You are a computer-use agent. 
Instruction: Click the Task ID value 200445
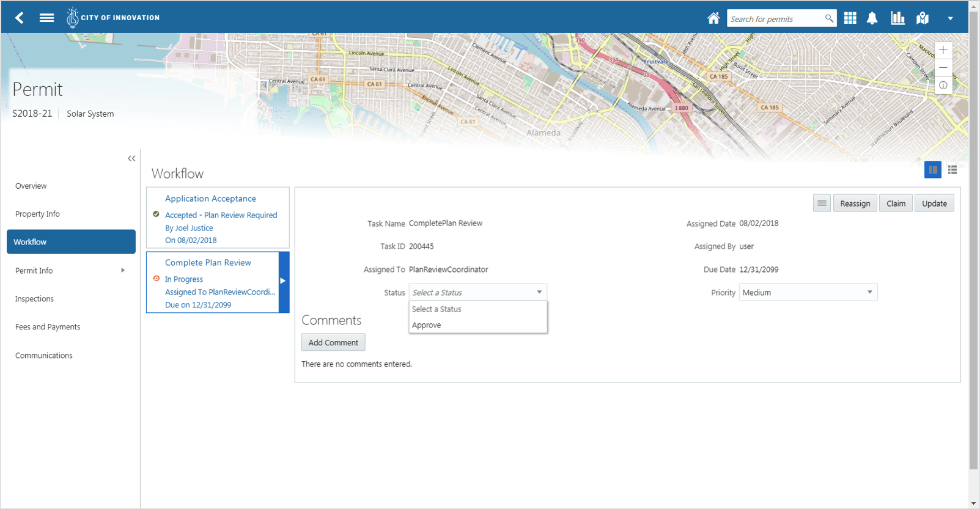[421, 246]
